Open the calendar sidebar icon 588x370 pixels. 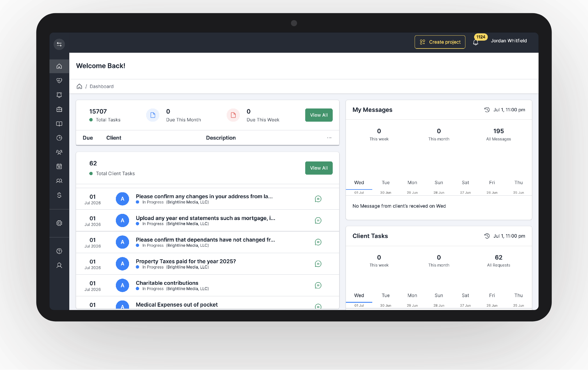tap(59, 166)
